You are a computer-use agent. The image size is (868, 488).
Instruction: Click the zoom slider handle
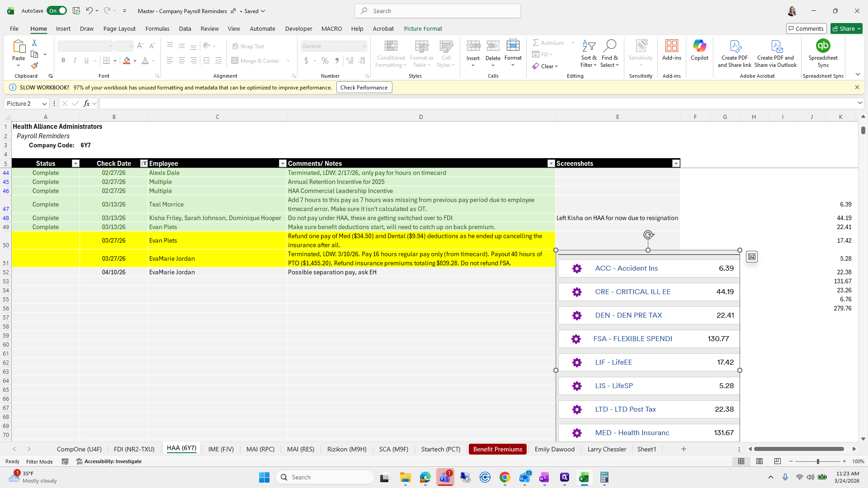point(817,461)
